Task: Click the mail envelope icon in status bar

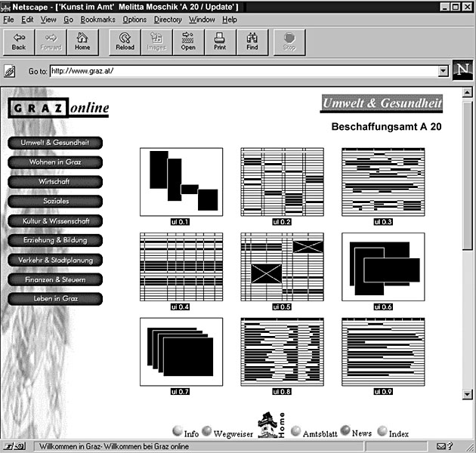Action: tap(440, 446)
